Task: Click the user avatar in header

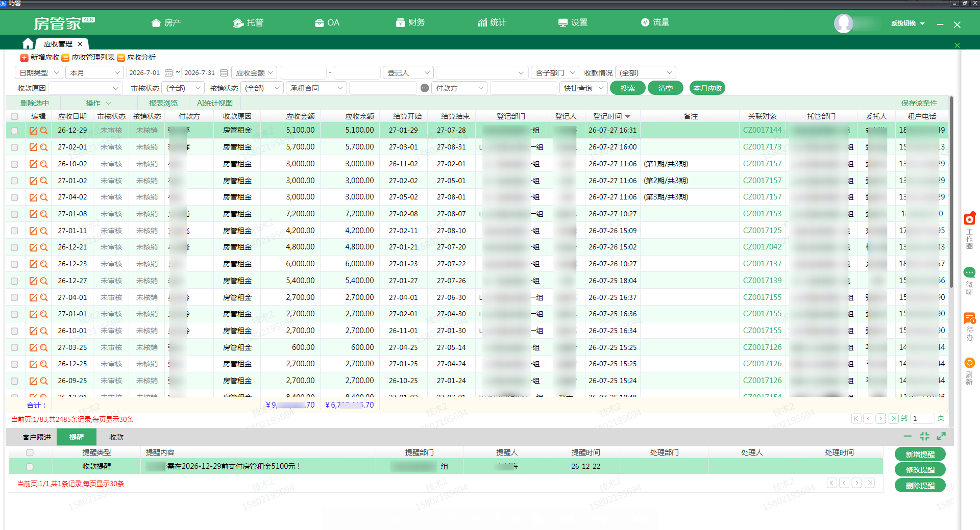Action: 843,23
